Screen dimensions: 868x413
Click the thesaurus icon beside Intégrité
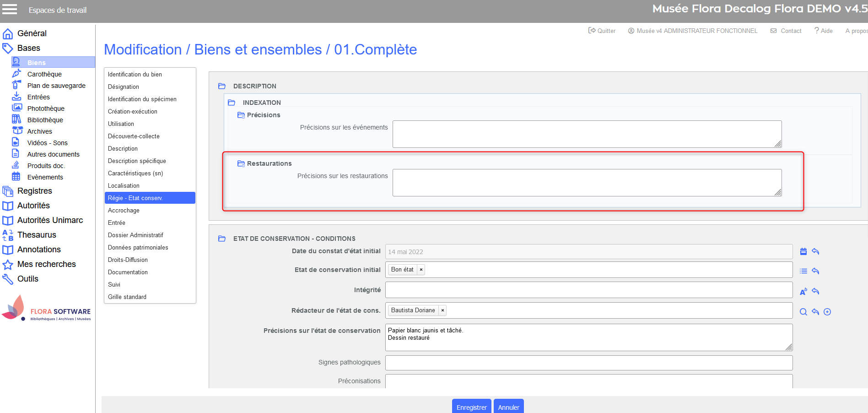(803, 292)
